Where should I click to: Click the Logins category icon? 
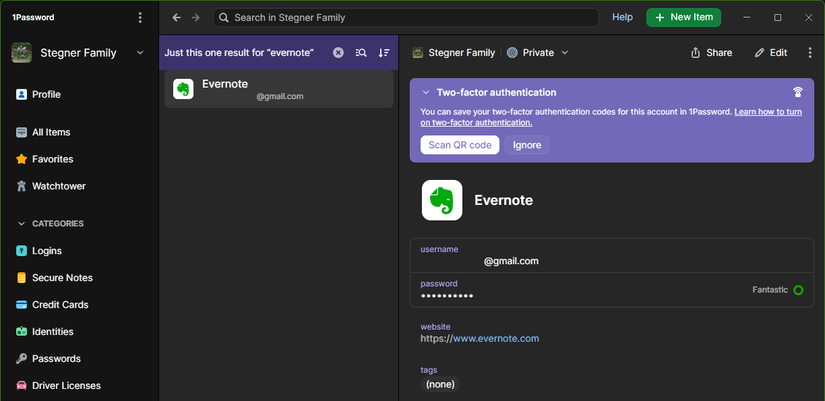point(21,250)
